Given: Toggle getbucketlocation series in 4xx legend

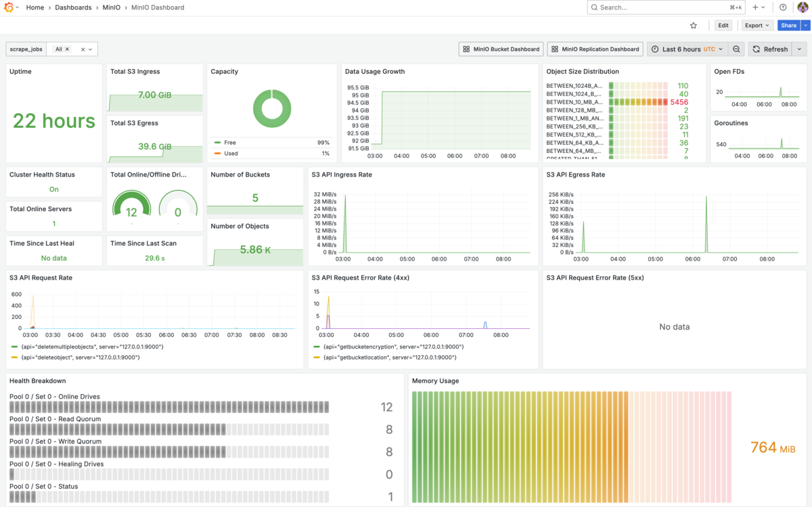Looking at the screenshot, I should (x=390, y=357).
